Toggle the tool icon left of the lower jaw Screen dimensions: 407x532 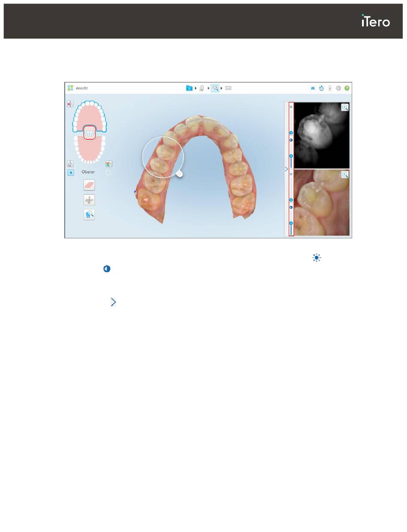[70, 164]
